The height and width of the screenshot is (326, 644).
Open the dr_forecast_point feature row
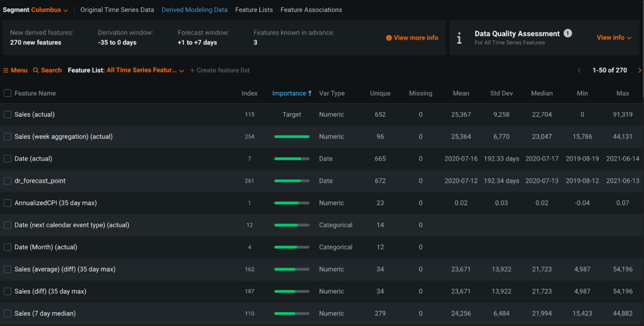[x=40, y=181]
